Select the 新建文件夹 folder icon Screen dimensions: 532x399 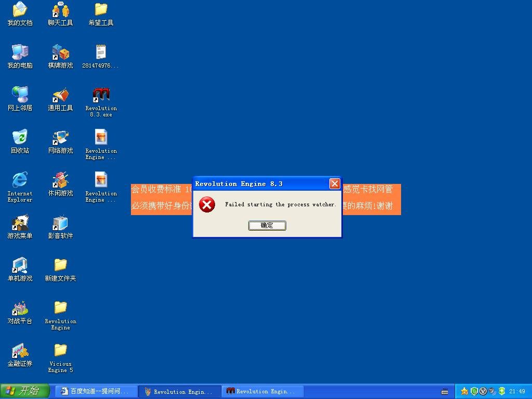coord(60,270)
